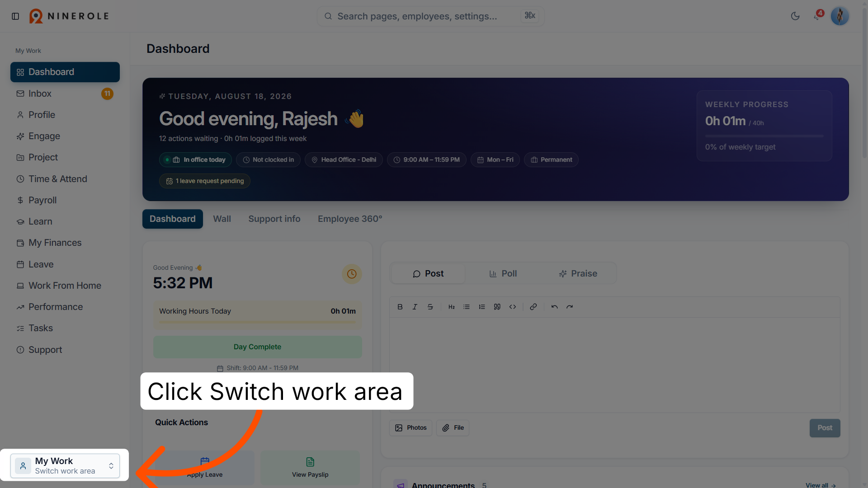The width and height of the screenshot is (868, 488).
Task: Click the Not clocked in status chip
Action: pos(268,160)
